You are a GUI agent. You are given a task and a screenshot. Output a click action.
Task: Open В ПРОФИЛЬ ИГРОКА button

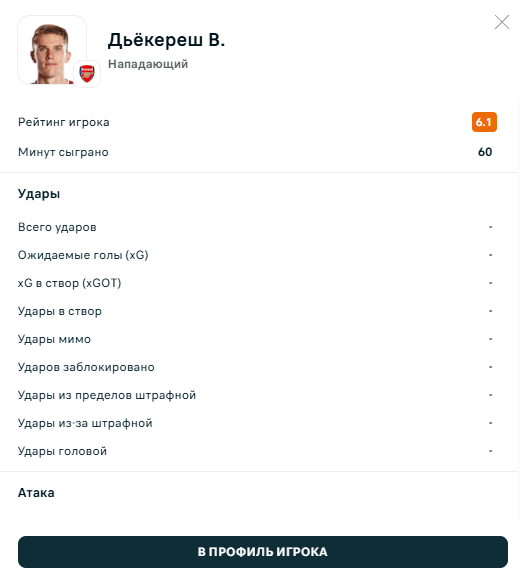tap(263, 552)
